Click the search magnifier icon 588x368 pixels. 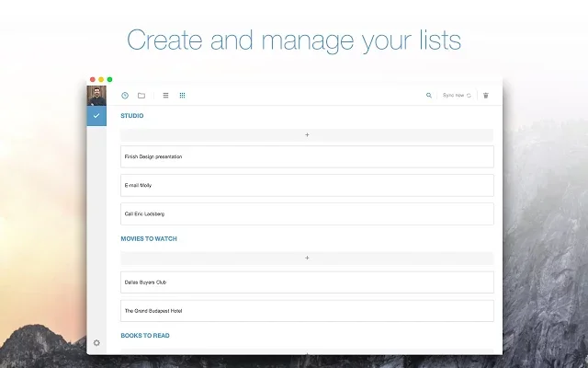[428, 95]
